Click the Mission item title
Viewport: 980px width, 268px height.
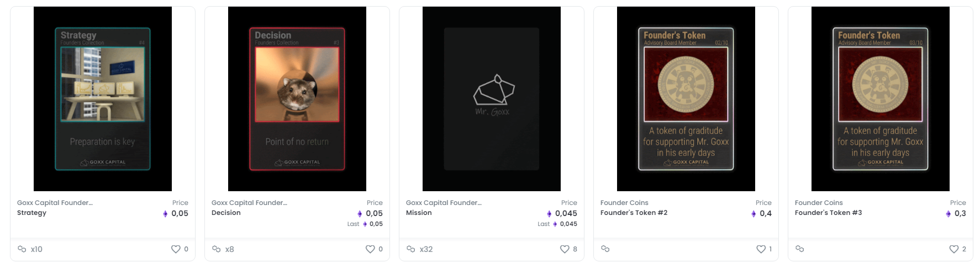click(x=419, y=213)
